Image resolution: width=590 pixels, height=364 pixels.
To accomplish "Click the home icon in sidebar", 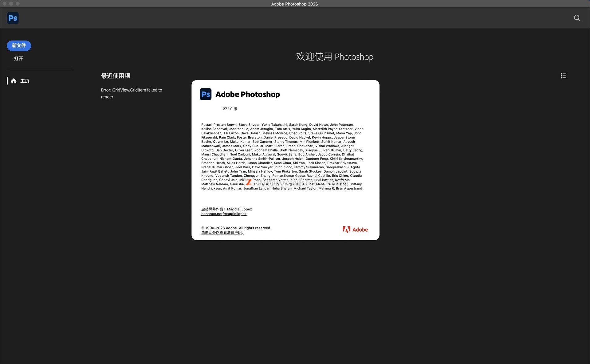I will (x=14, y=81).
